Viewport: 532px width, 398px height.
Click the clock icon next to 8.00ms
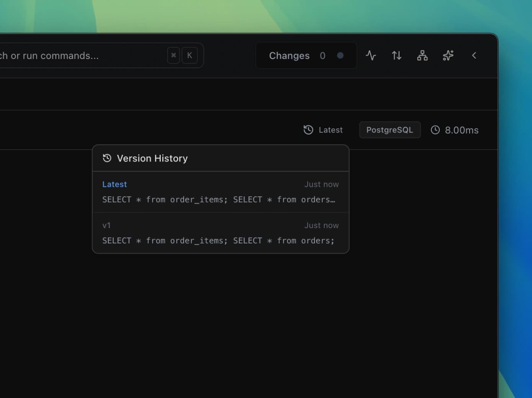pyautogui.click(x=435, y=130)
